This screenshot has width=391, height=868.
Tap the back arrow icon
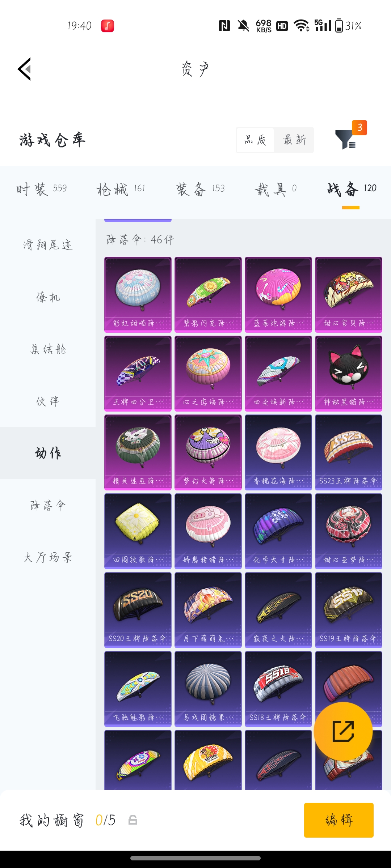24,69
